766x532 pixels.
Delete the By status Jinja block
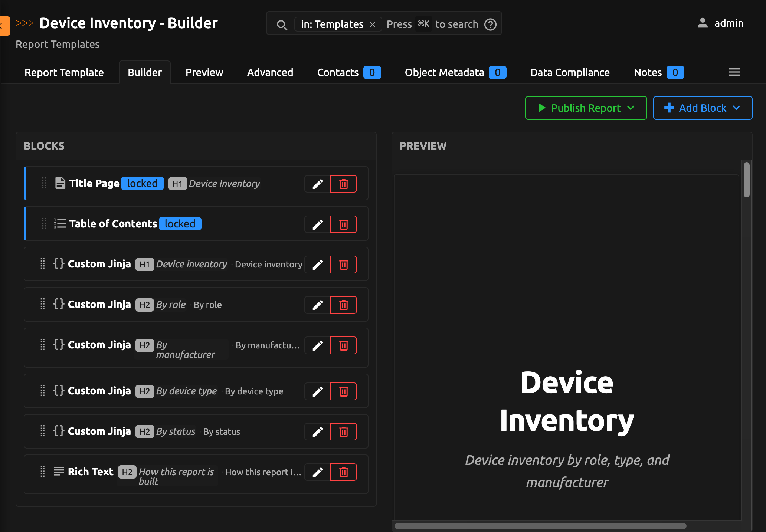[x=344, y=432]
